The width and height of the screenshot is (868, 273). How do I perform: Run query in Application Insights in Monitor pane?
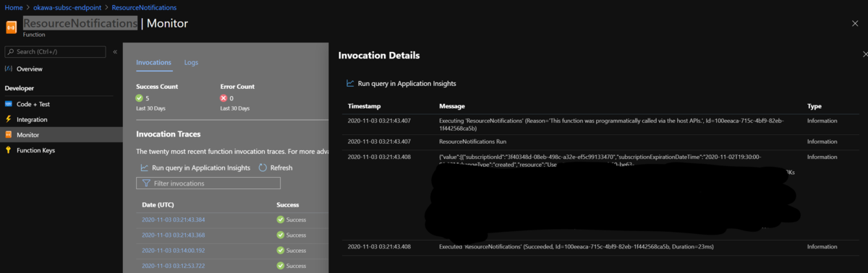[195, 168]
